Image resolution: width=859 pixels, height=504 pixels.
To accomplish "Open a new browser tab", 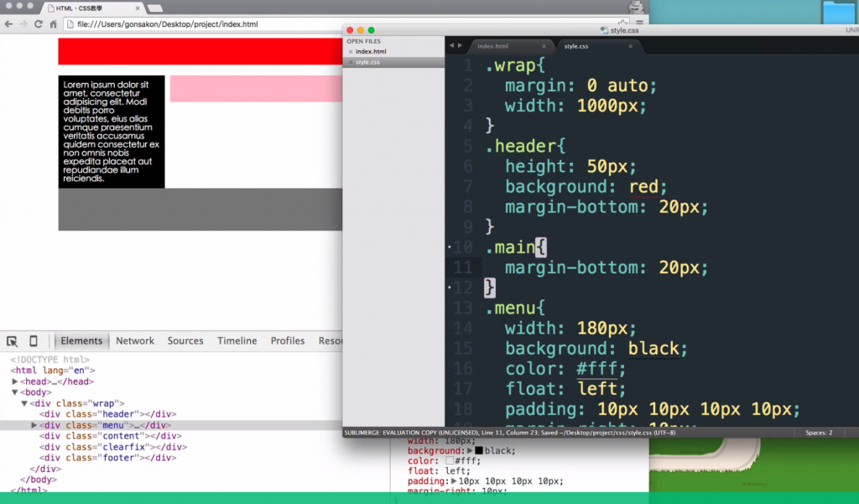I will (155, 8).
